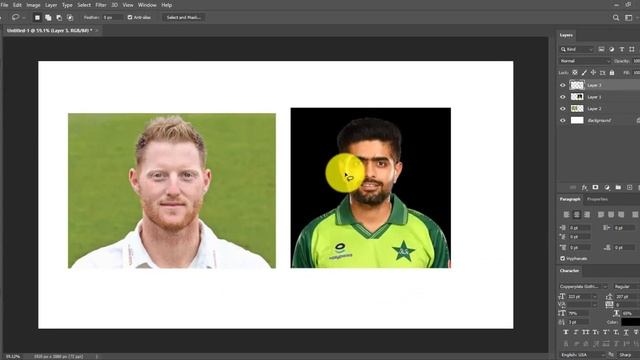Open the Window menu
The width and height of the screenshot is (640, 360).
pyautogui.click(x=147, y=5)
